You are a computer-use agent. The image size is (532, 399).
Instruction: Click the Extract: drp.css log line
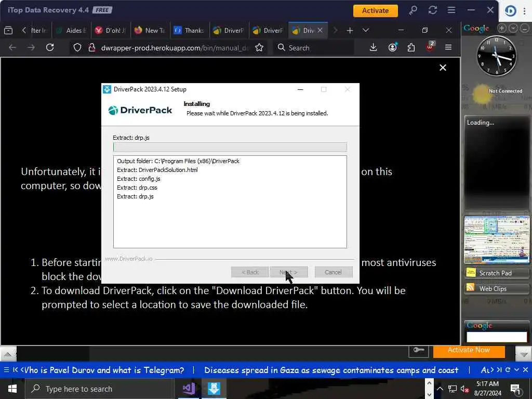pos(137,188)
